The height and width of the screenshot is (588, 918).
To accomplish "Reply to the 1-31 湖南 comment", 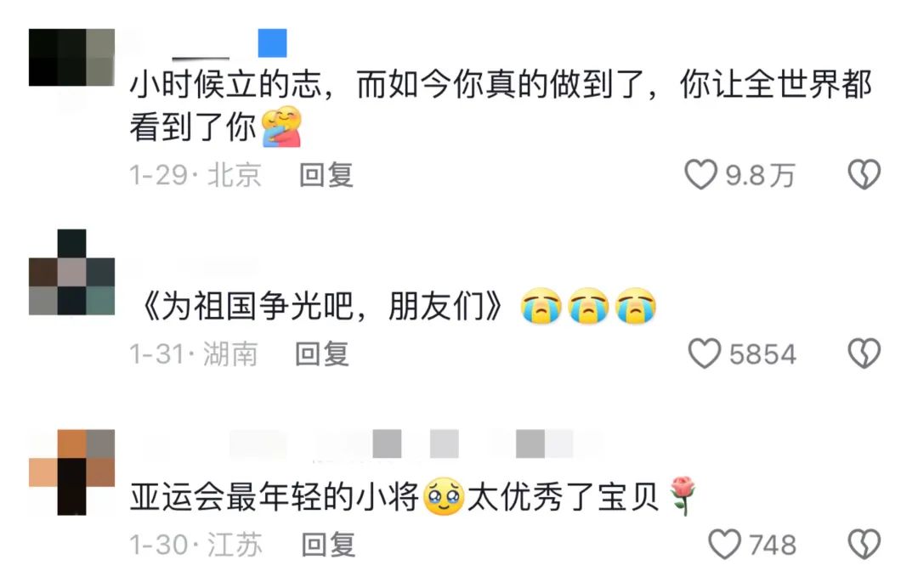I will [x=322, y=354].
